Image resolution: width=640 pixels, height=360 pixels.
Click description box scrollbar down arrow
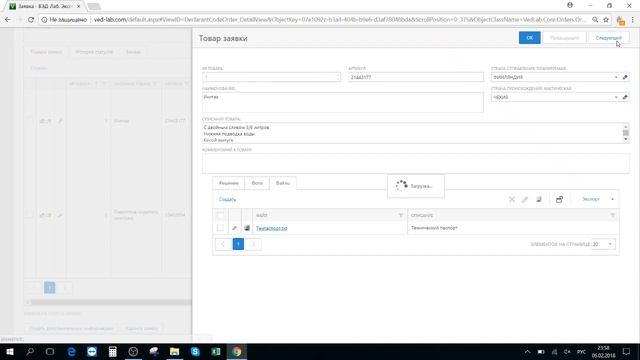626,140
